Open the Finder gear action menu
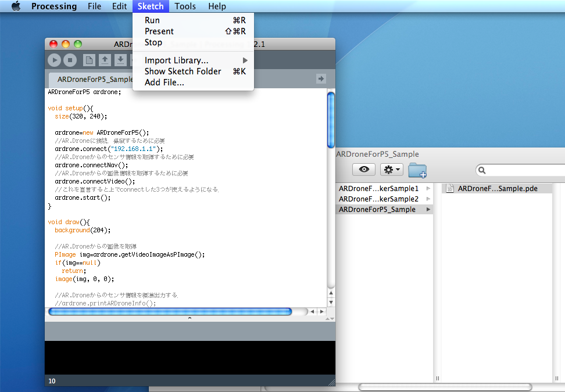This screenshot has width=565, height=392. [x=392, y=170]
